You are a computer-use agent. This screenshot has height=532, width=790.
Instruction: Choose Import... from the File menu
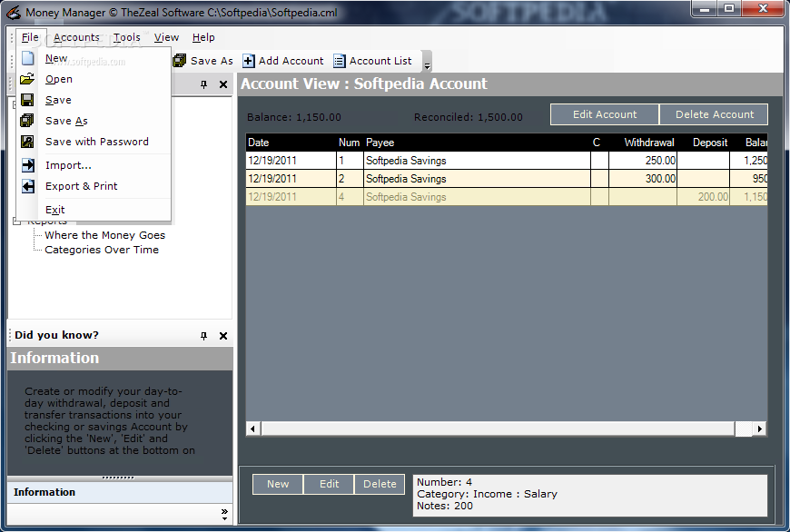click(94, 165)
